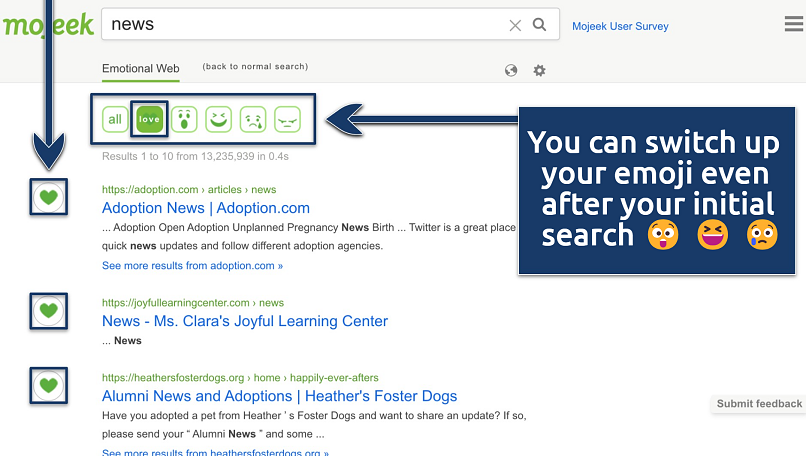This screenshot has height=456, width=806.
Task: Select the Emotional Web tab
Action: (x=141, y=69)
